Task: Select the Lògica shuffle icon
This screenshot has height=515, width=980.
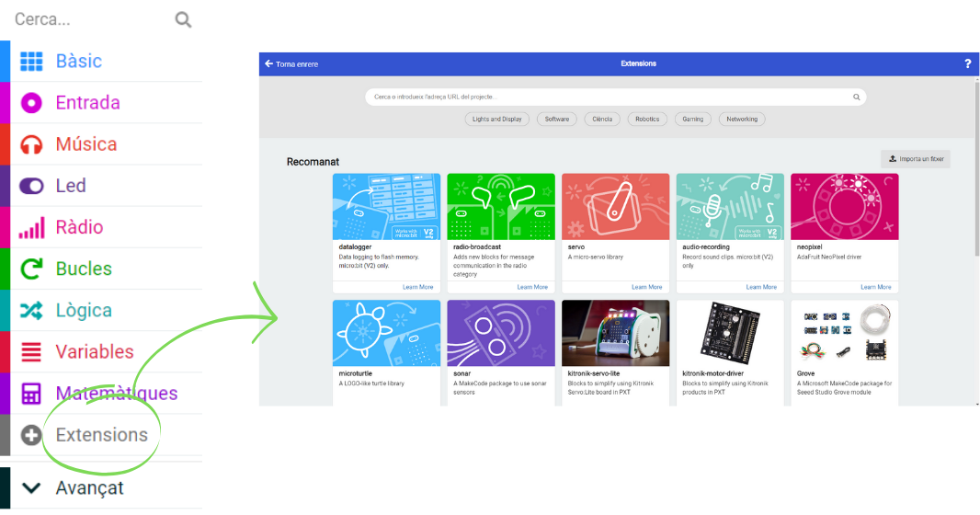Action: [x=31, y=311]
